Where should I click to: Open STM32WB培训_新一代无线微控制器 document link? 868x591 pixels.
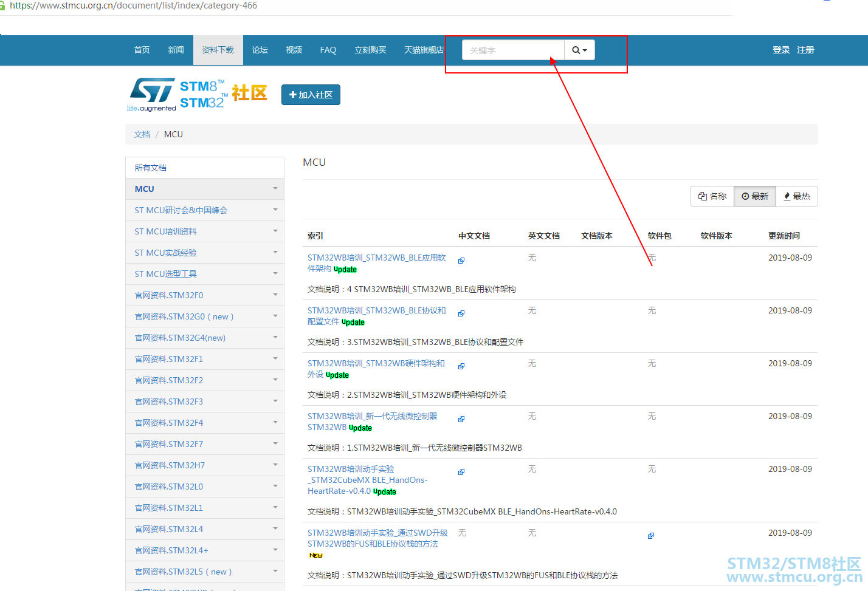373,422
